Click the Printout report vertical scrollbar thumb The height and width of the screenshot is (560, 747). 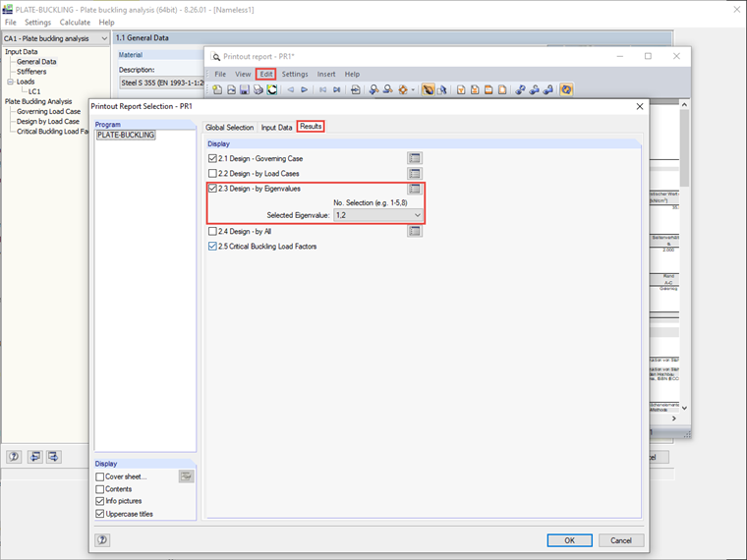click(x=684, y=147)
